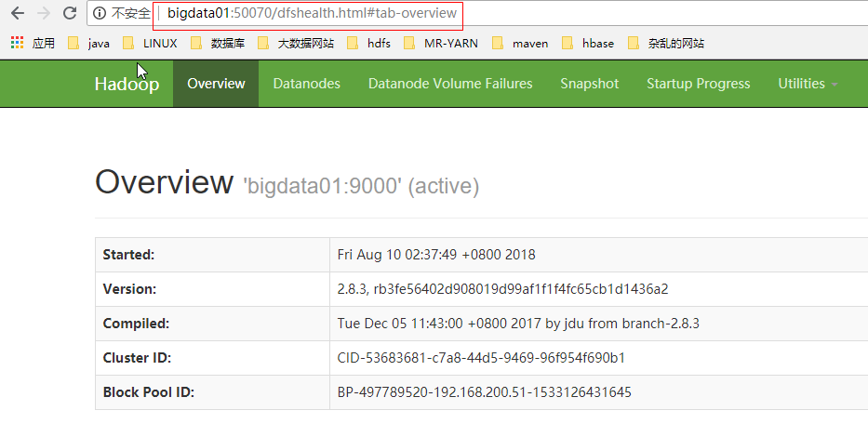Click the browser back arrow
Image resolution: width=868 pixels, height=437 pixels.
tap(18, 13)
